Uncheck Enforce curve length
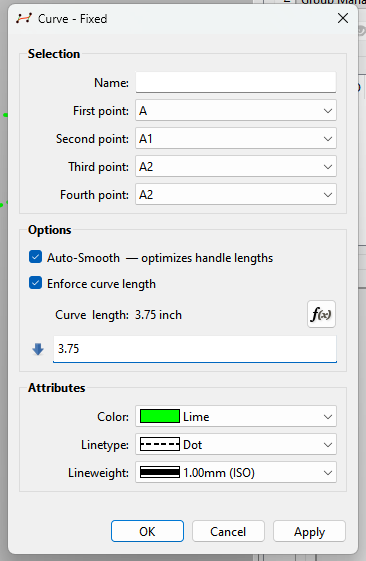The image size is (366, 561). pyautogui.click(x=35, y=283)
